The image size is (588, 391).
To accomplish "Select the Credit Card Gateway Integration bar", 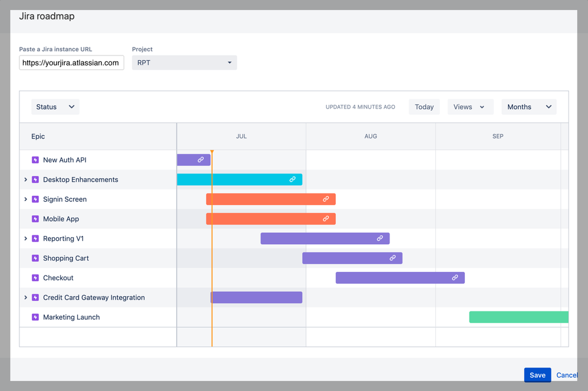I will pyautogui.click(x=256, y=298).
